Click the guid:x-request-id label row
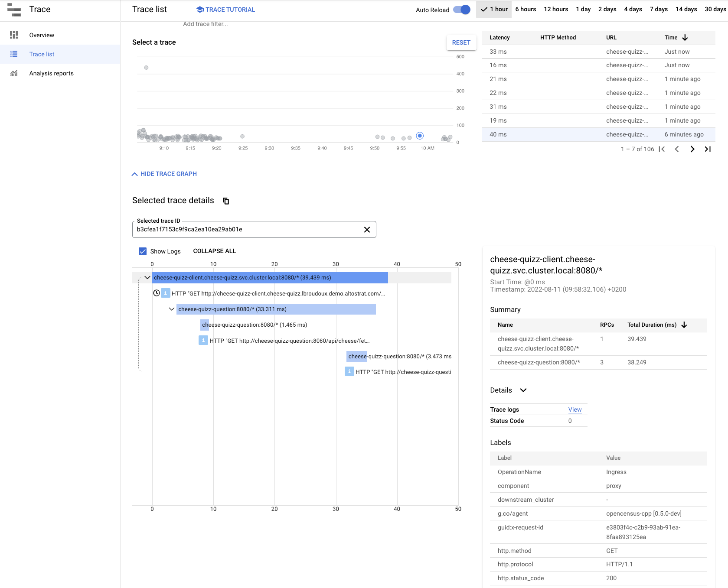This screenshot has height=588, width=728. [x=598, y=532]
